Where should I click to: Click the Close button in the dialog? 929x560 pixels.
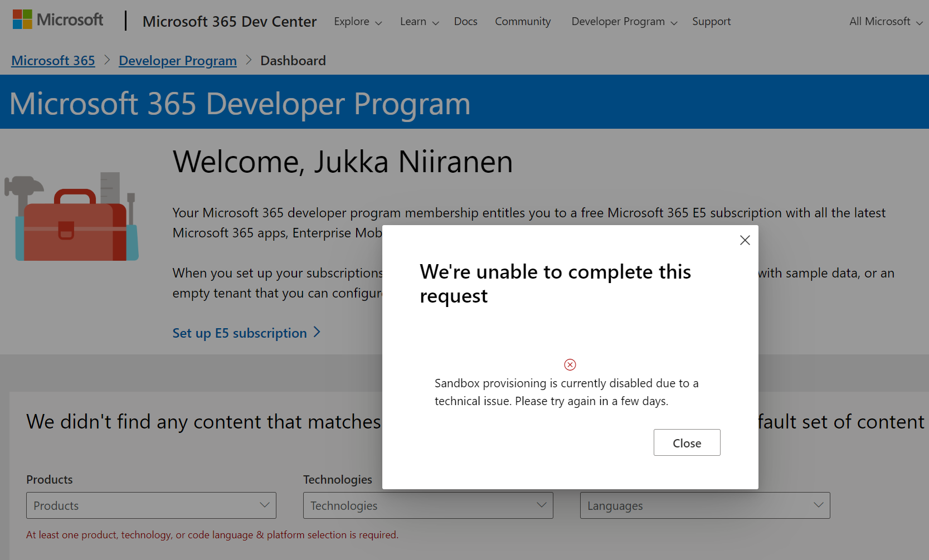pyautogui.click(x=687, y=442)
